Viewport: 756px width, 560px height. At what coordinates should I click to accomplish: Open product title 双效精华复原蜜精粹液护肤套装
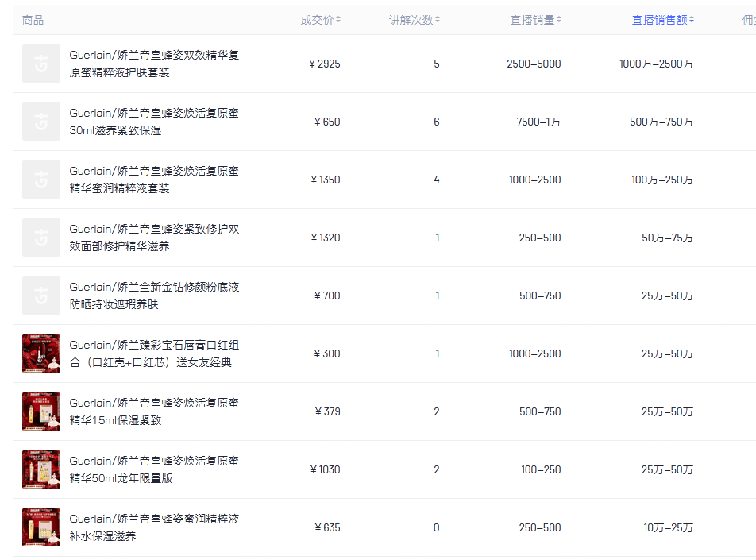point(154,64)
